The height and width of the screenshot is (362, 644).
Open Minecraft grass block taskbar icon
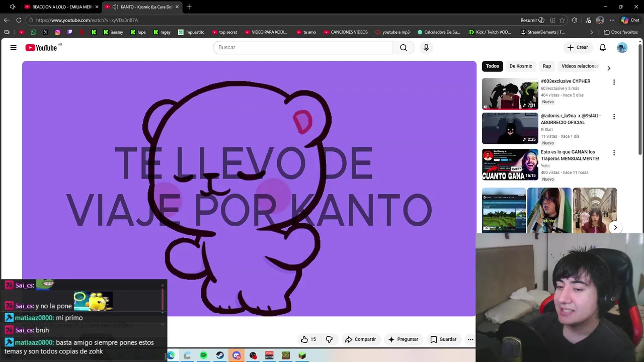(302, 355)
